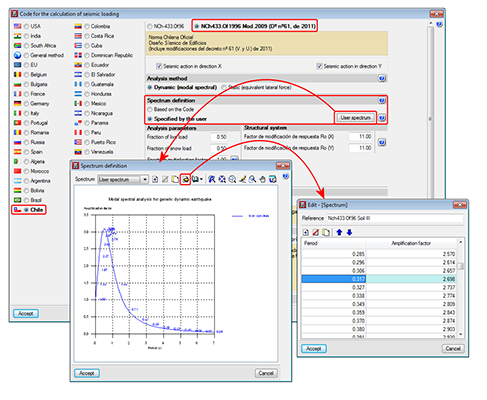Image resolution: width=487 pixels, height=400 pixels.
Task: Open help icon next to User spectrum button
Action: click(x=382, y=118)
